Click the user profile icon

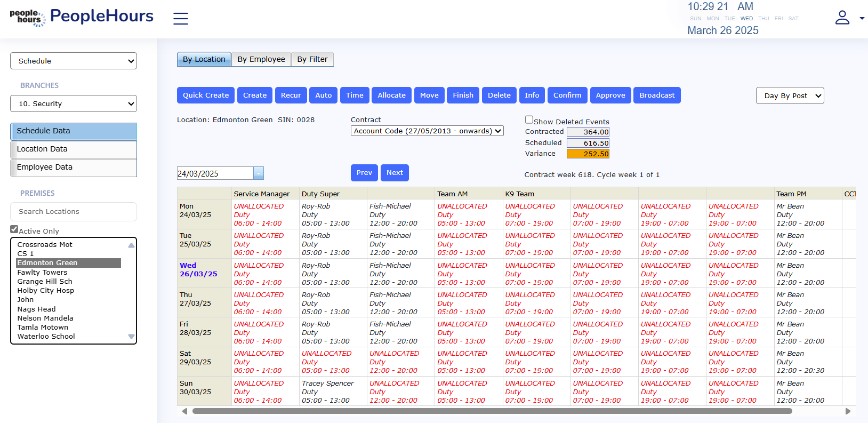coord(842,18)
